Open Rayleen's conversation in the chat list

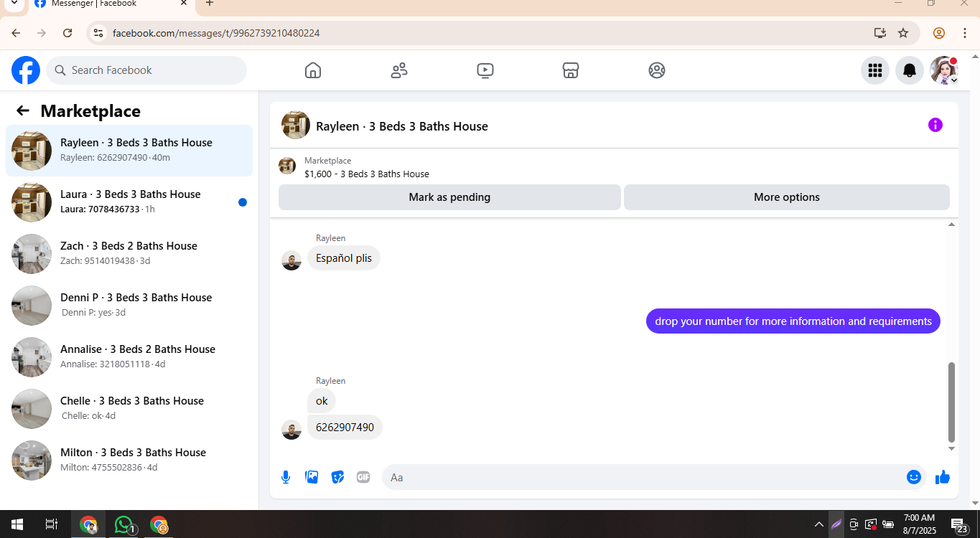tap(129, 151)
